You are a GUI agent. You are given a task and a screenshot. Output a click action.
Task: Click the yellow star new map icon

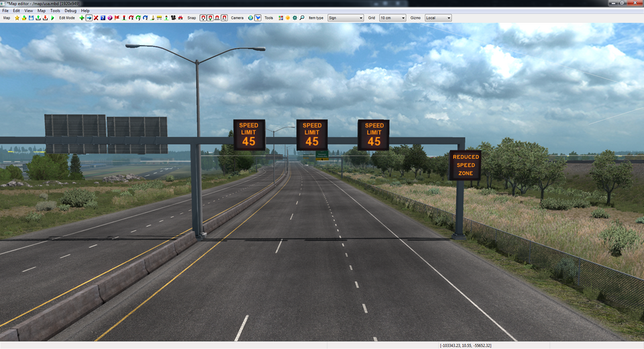(x=17, y=18)
